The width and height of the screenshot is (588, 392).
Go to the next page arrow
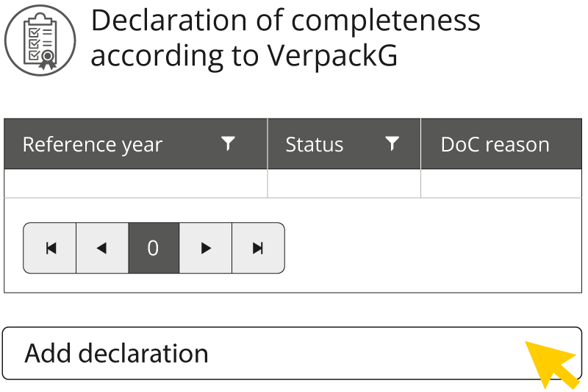(x=206, y=248)
